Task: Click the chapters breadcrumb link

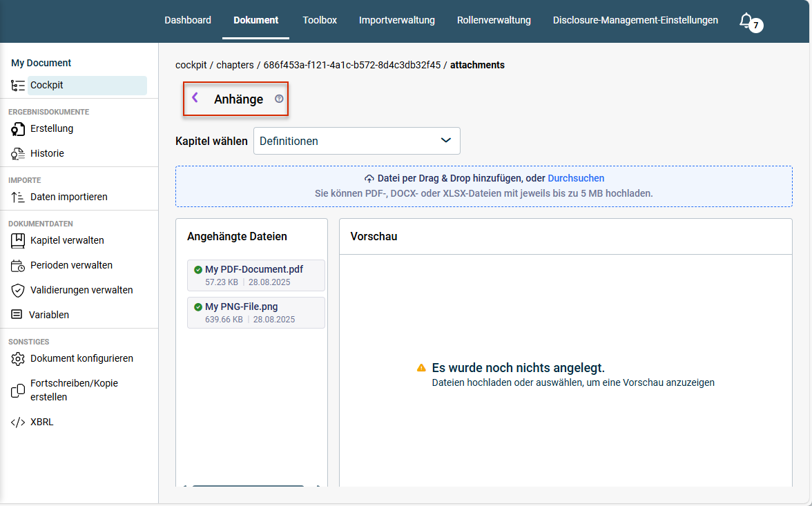Action: (235, 65)
